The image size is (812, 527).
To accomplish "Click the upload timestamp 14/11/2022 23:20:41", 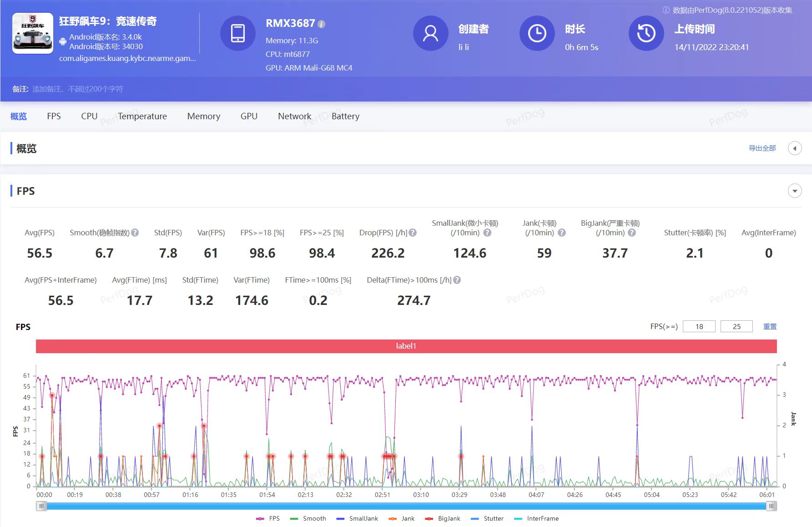I will [x=711, y=47].
